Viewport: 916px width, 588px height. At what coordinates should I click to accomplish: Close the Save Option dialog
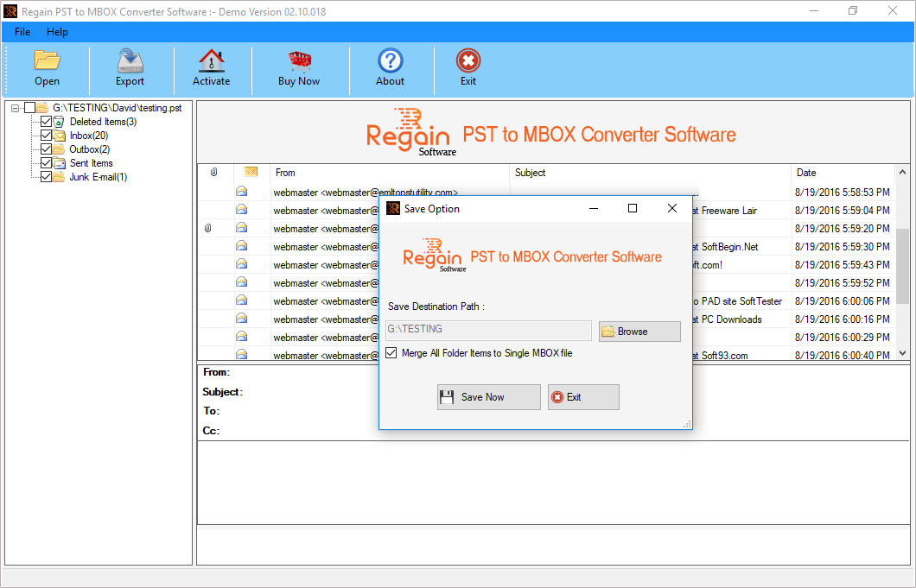[671, 208]
